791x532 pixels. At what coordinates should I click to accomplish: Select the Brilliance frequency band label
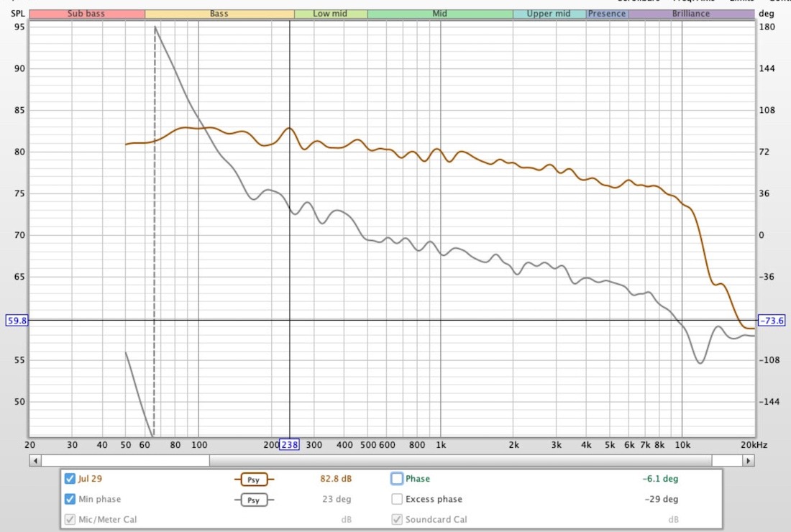click(691, 14)
